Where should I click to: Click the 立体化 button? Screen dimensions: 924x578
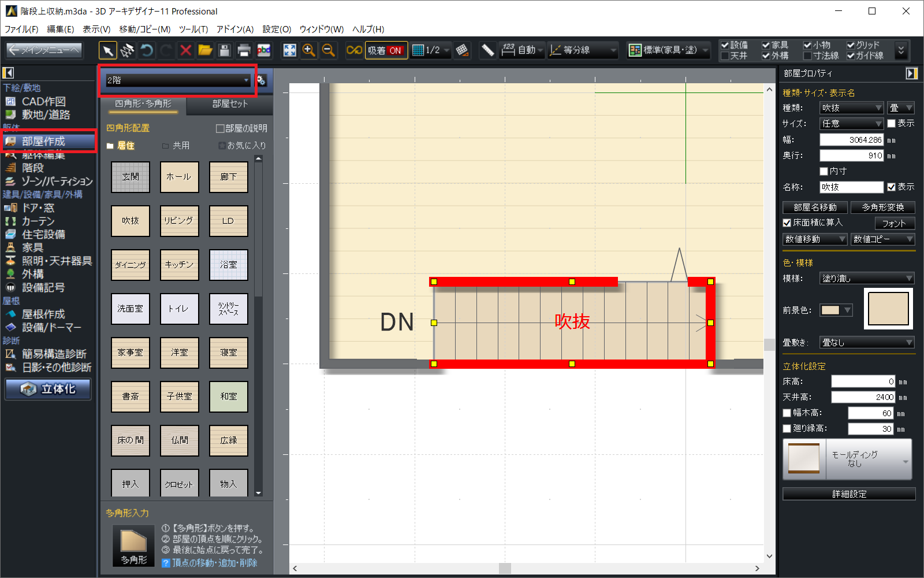click(49, 389)
